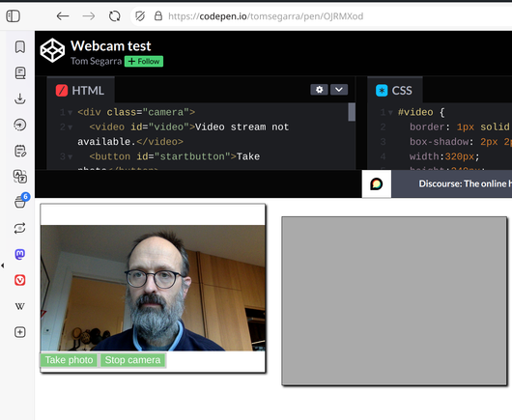View site security lock information

click(158, 16)
